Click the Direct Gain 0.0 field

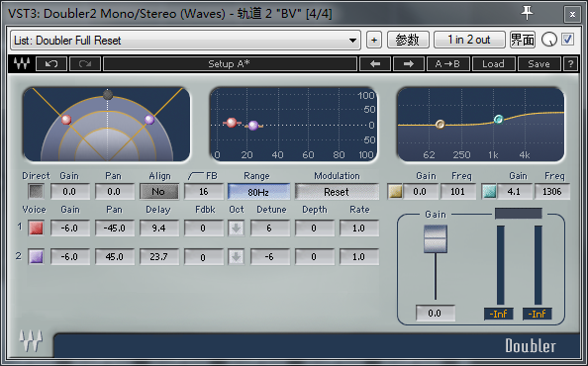point(70,192)
